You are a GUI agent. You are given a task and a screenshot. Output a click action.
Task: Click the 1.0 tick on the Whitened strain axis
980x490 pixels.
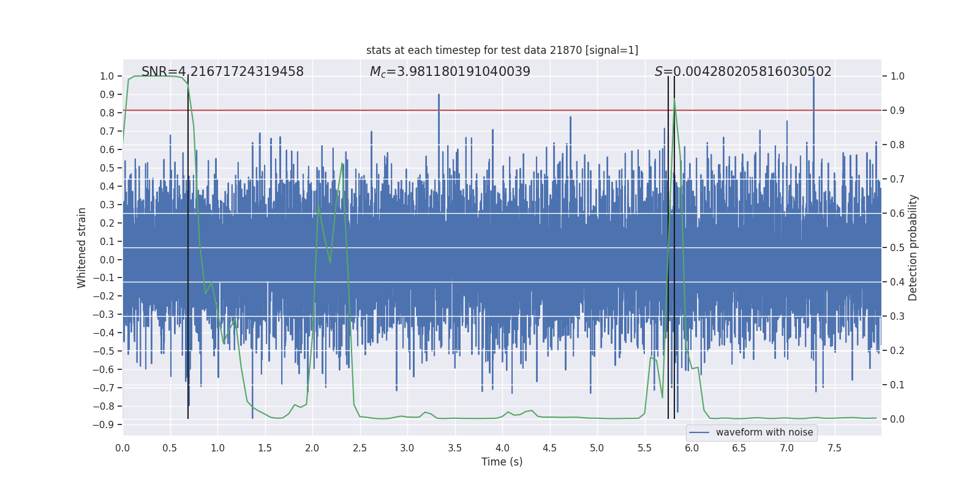click(107, 77)
